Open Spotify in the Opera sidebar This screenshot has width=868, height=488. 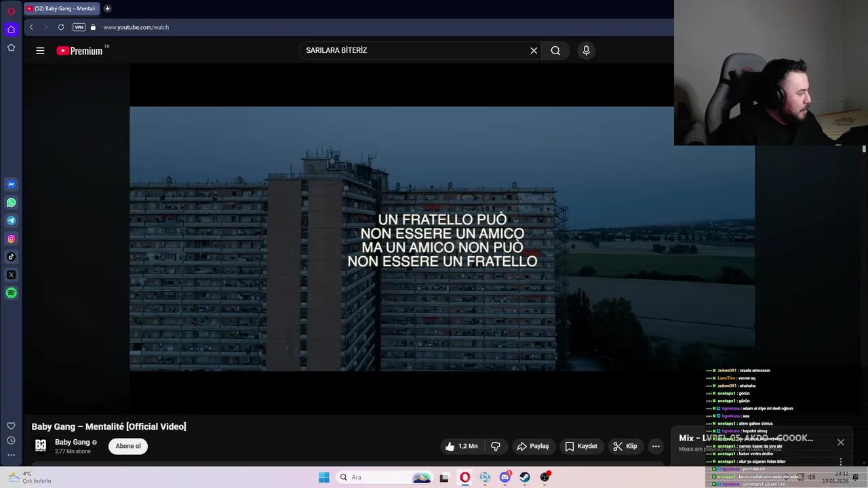tap(11, 293)
